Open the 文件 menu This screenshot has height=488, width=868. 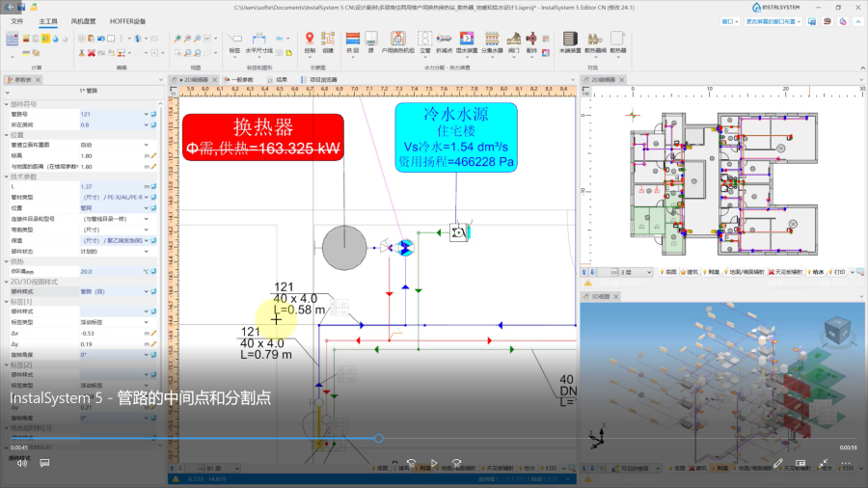(x=17, y=21)
